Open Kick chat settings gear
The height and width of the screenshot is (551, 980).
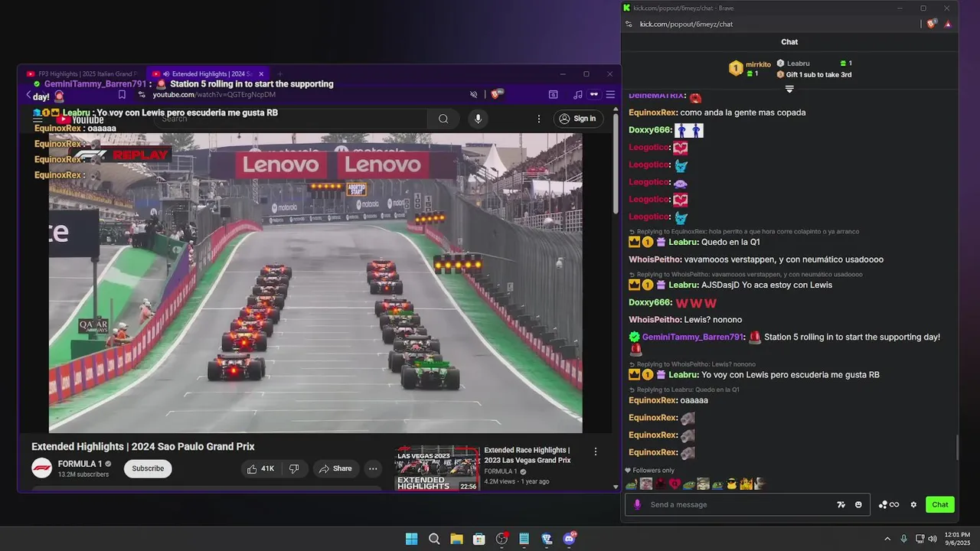[913, 504]
